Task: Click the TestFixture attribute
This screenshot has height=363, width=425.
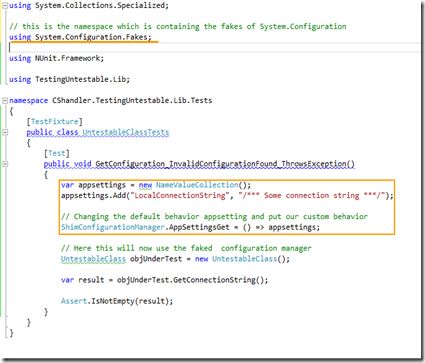Action: click(x=55, y=121)
